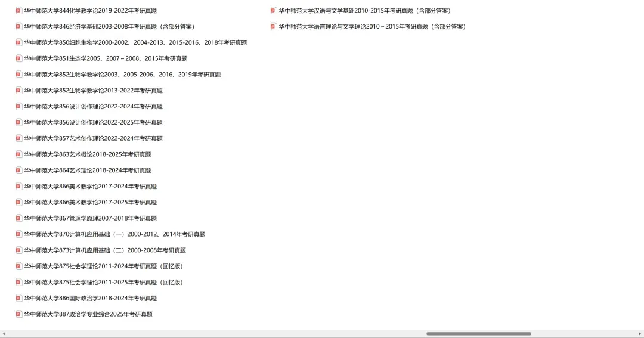Click the PDF icon beside 856设计创作理论2022-2024

(x=18, y=106)
